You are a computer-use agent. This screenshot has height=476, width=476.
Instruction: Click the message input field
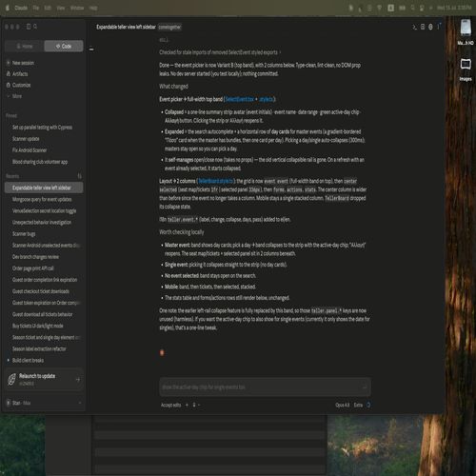tap(265, 387)
